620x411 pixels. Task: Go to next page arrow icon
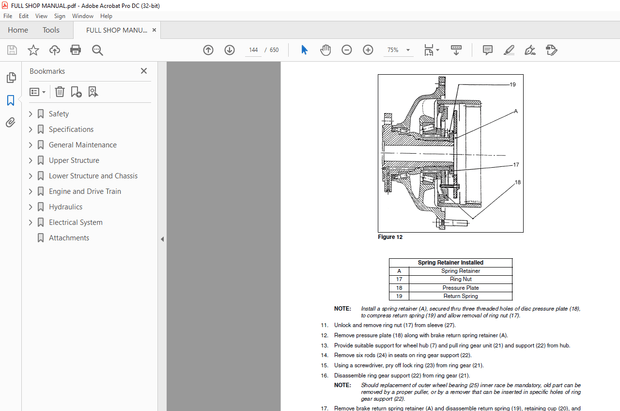230,50
